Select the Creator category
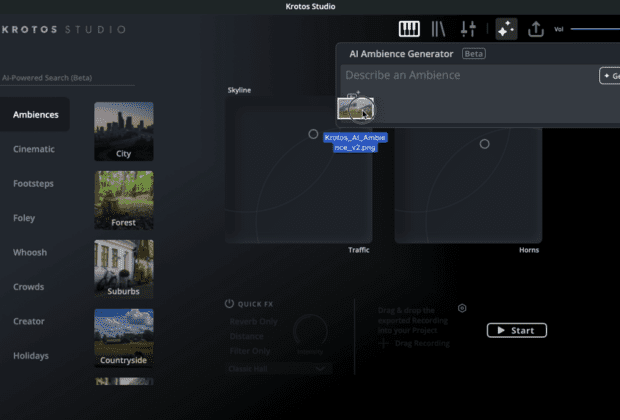The height and width of the screenshot is (420, 620). (29, 321)
